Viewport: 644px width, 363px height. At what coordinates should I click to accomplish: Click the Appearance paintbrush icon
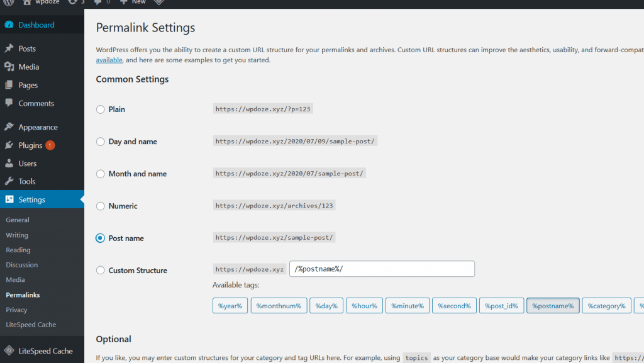pos(9,127)
